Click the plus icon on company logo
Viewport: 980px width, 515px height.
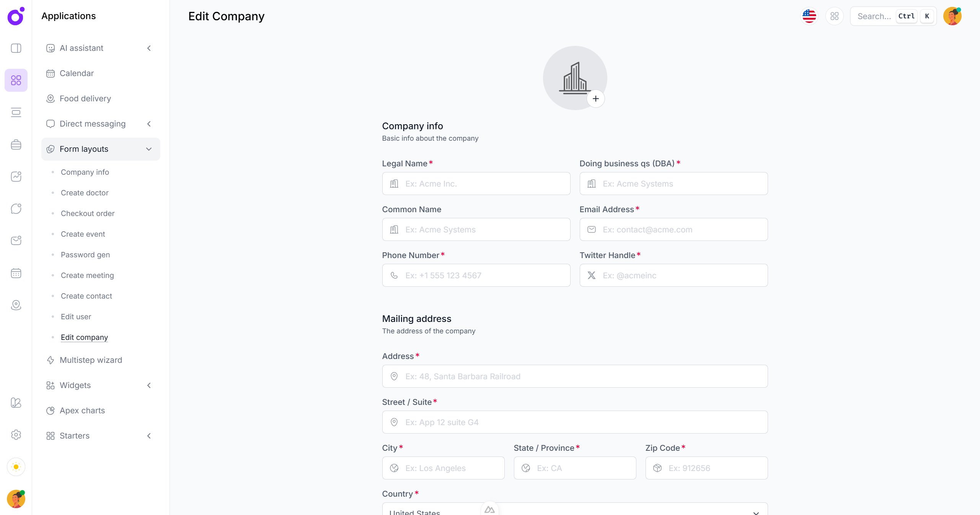[x=595, y=99]
